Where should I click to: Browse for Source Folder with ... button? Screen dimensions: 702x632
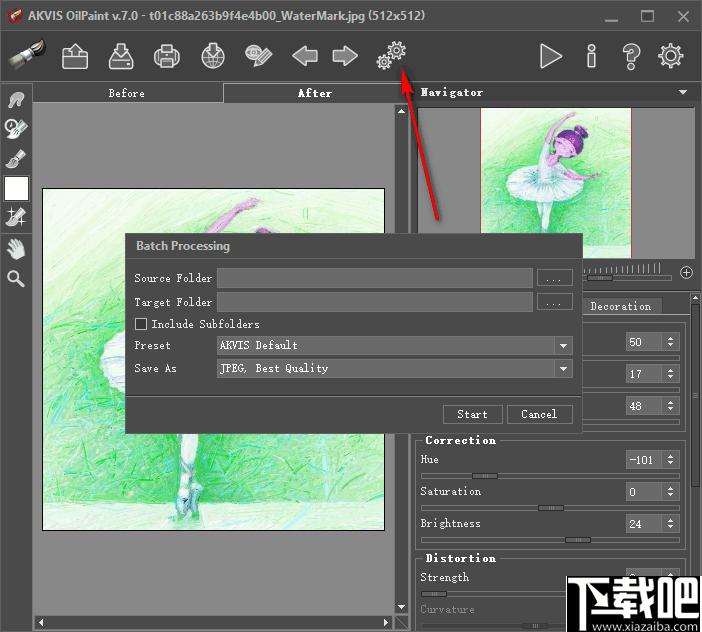pyautogui.click(x=554, y=278)
